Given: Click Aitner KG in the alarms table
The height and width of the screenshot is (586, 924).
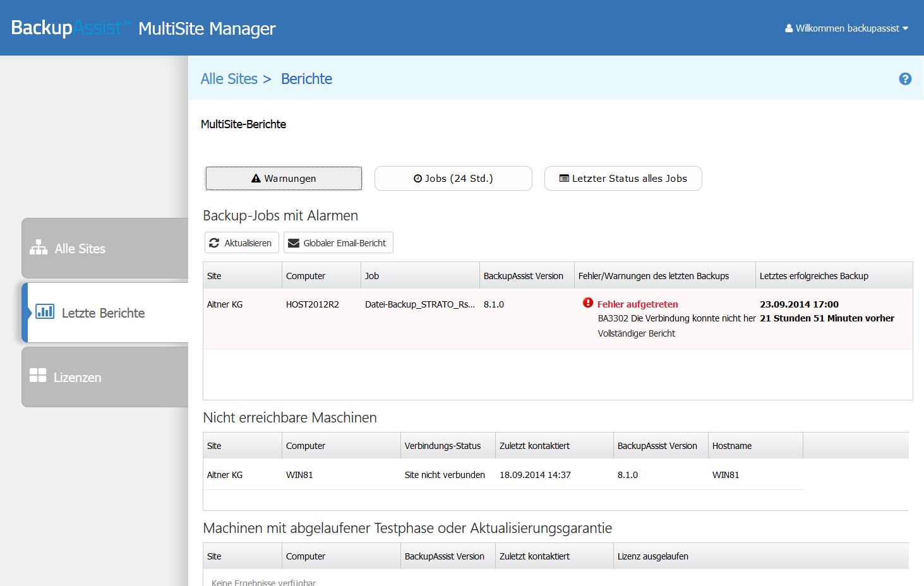Looking at the screenshot, I should [x=225, y=304].
